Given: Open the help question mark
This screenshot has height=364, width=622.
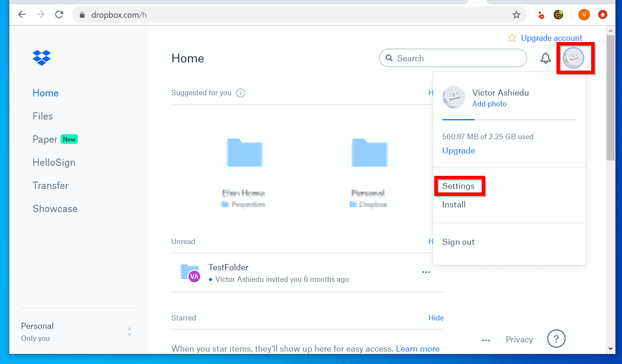Looking at the screenshot, I should point(556,339).
